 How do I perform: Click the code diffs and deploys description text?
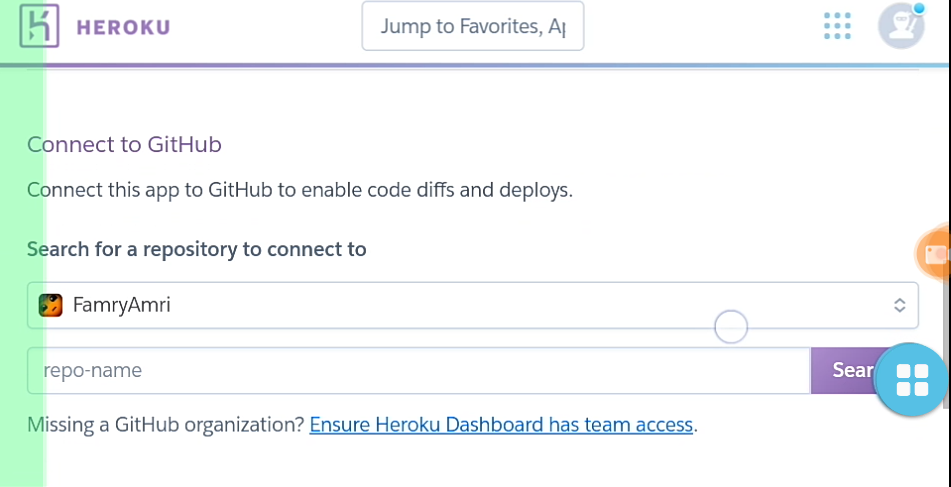(300, 190)
